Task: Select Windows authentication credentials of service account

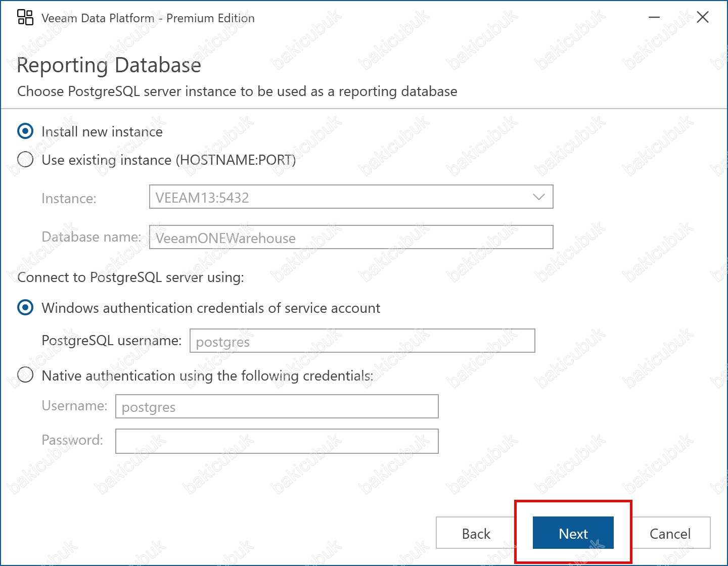Action: click(25, 308)
